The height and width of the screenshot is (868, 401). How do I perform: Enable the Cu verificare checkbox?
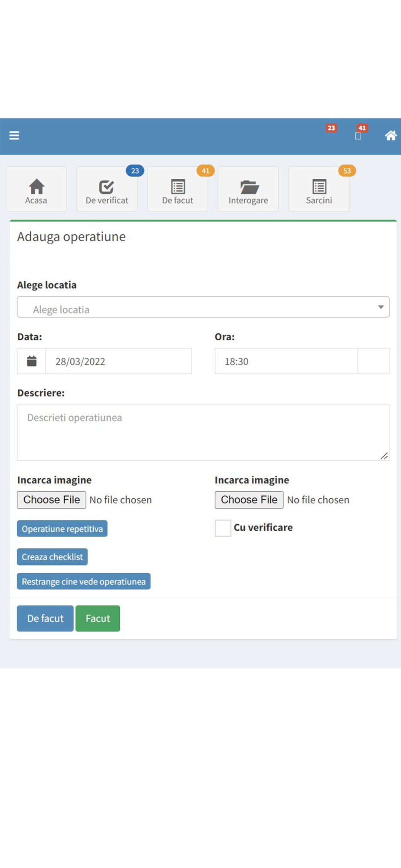(223, 528)
